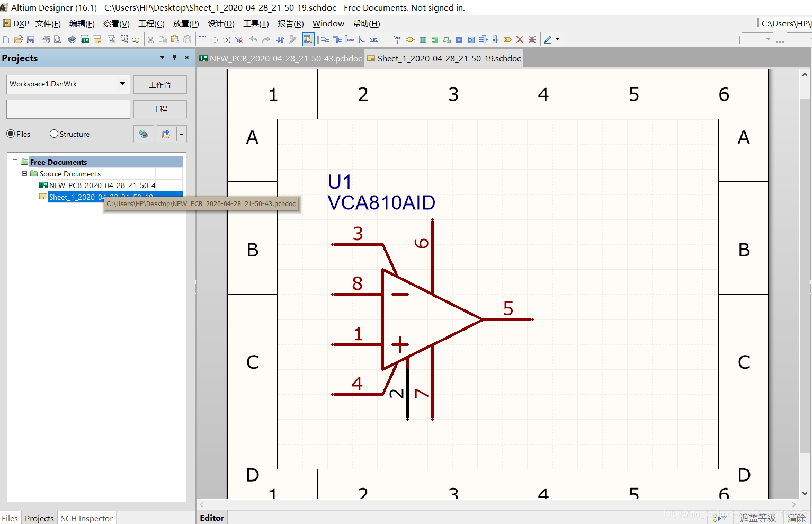Select the Place Port D1 icon
Viewport: 812px width, 524px height.
click(507, 40)
